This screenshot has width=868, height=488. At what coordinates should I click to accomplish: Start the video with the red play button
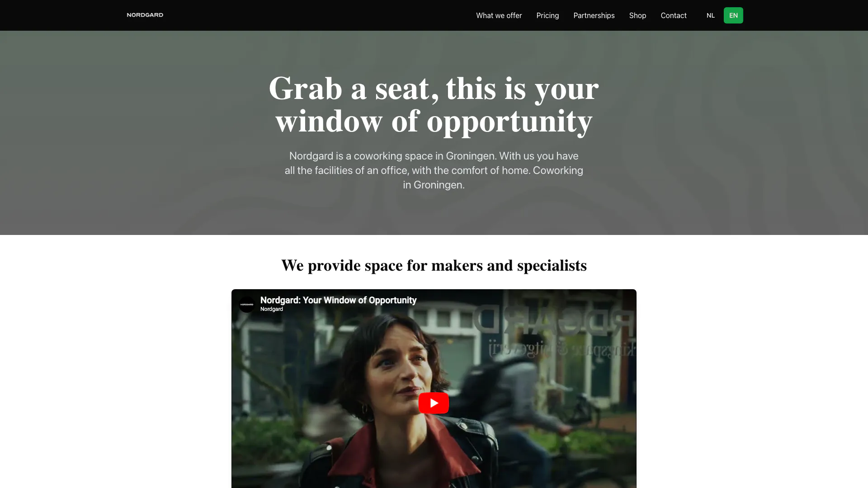(434, 403)
